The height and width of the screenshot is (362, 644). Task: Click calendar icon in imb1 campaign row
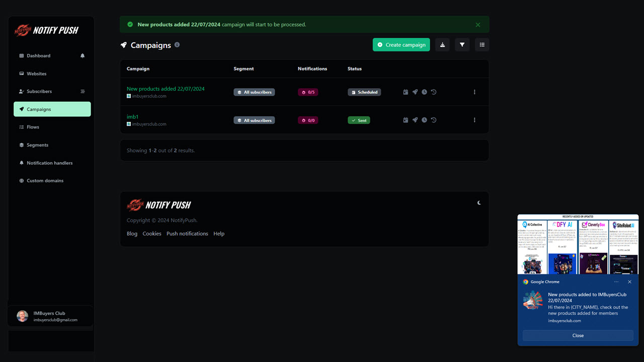pyautogui.click(x=406, y=120)
